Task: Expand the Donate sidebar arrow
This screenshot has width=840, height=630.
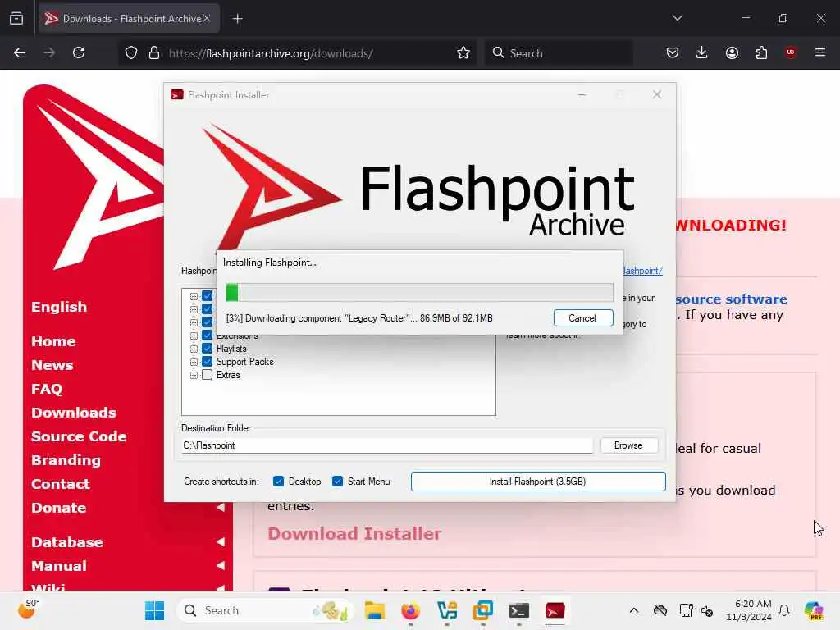Action: (x=220, y=507)
